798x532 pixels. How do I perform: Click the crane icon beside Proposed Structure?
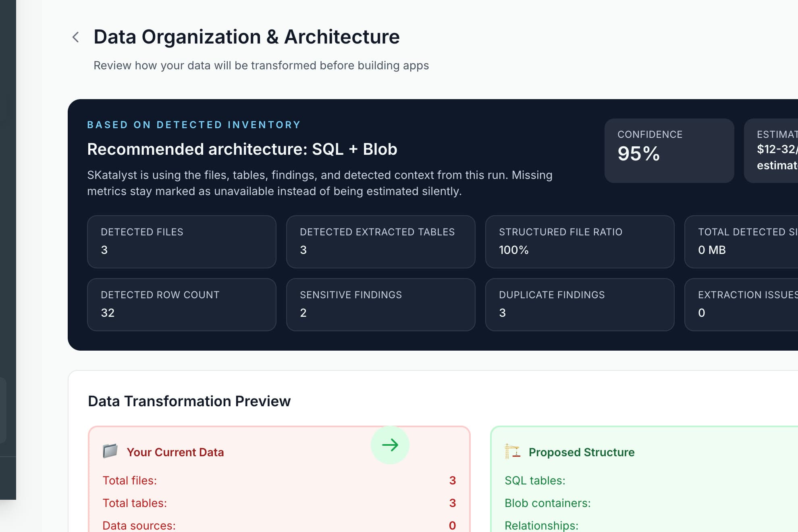click(512, 451)
